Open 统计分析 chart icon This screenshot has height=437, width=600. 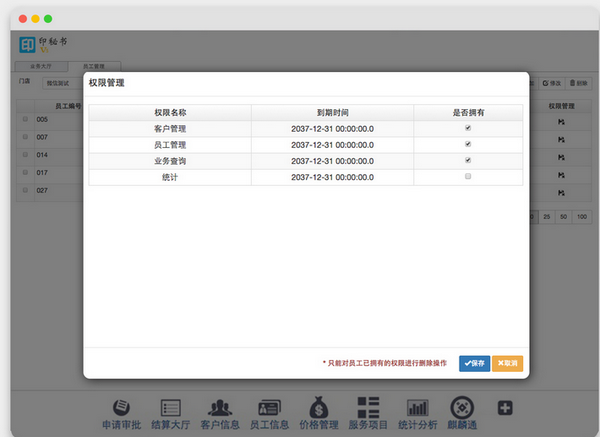[418, 408]
